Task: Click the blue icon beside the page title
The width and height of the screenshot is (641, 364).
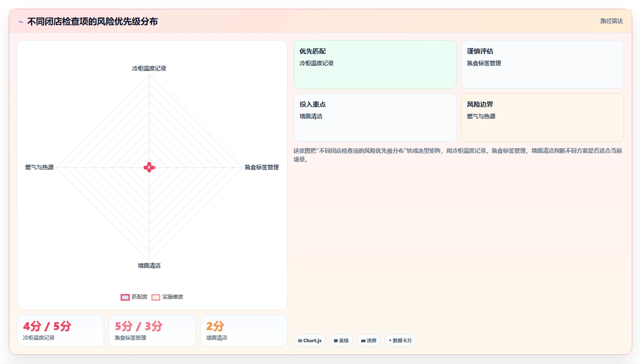Action: coord(20,22)
